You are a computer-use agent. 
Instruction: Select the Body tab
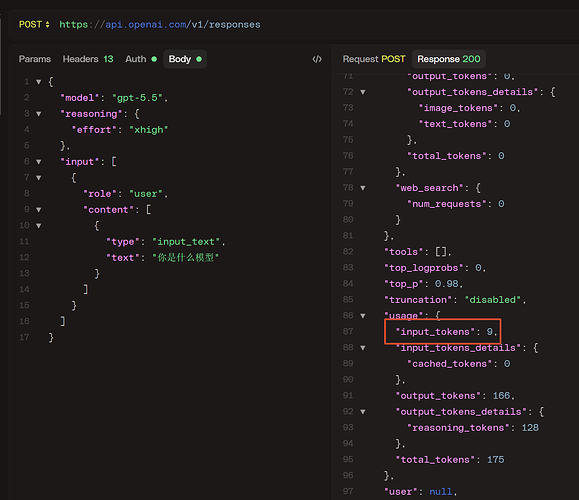click(x=185, y=59)
